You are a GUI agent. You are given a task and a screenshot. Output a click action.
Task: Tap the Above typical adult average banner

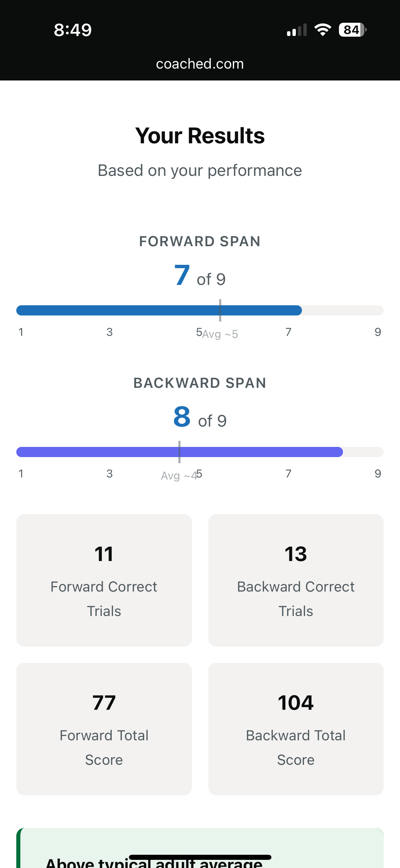coord(200,849)
